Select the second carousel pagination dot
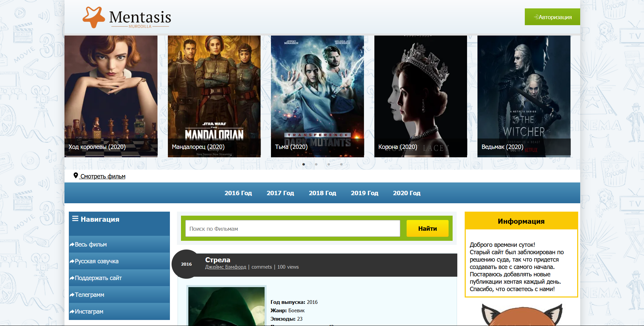Image resolution: width=644 pixels, height=326 pixels. pos(316,164)
